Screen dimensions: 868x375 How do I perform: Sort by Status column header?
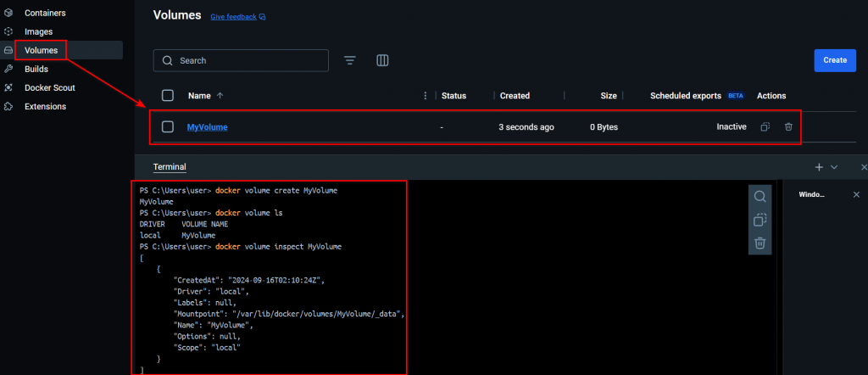point(454,95)
